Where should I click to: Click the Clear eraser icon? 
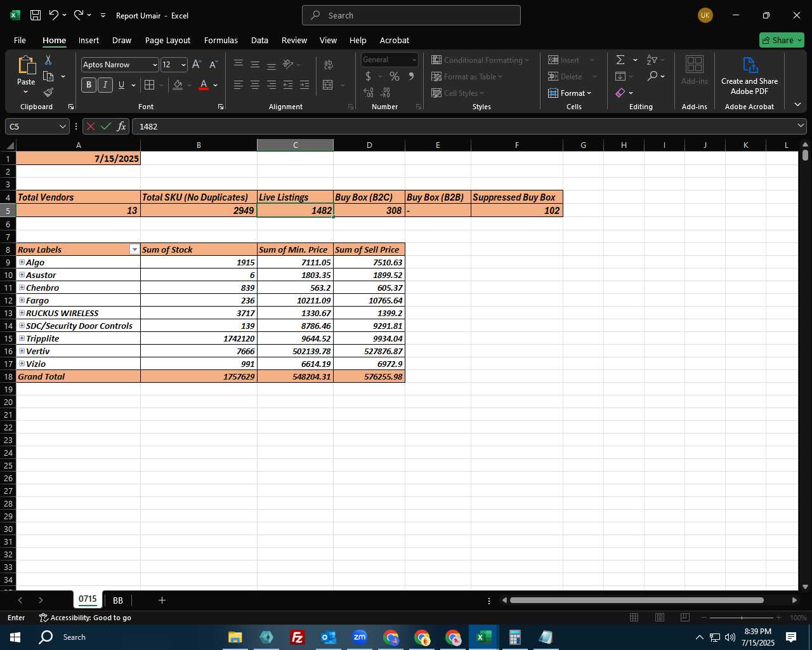coord(620,93)
